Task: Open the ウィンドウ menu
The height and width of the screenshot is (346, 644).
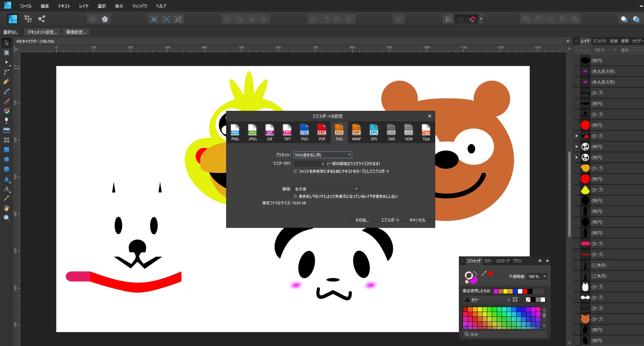Action: tap(139, 6)
